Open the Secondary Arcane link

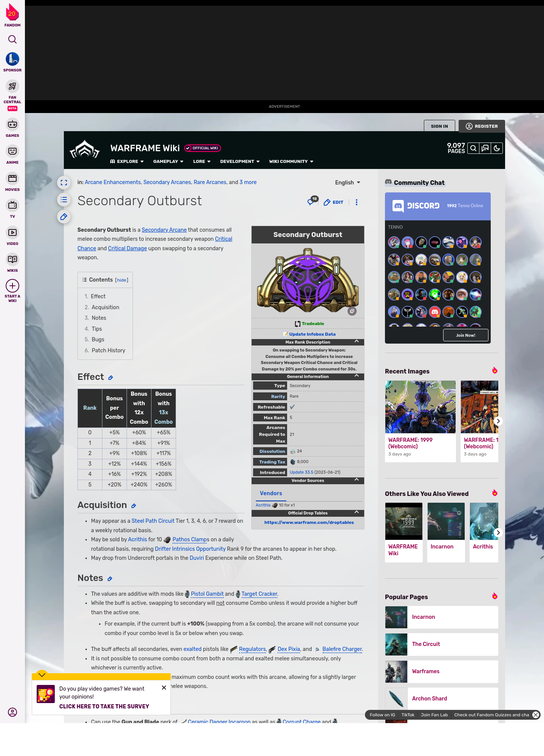(164, 230)
